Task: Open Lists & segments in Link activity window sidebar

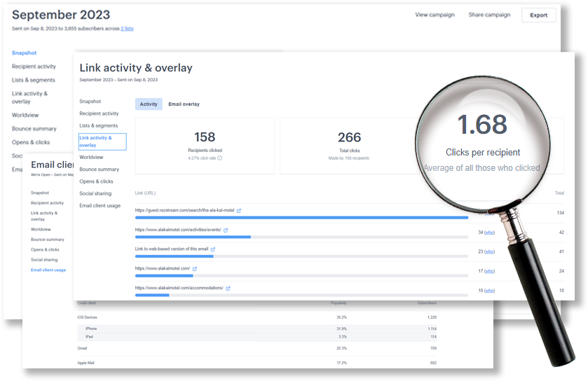Action: tap(99, 125)
